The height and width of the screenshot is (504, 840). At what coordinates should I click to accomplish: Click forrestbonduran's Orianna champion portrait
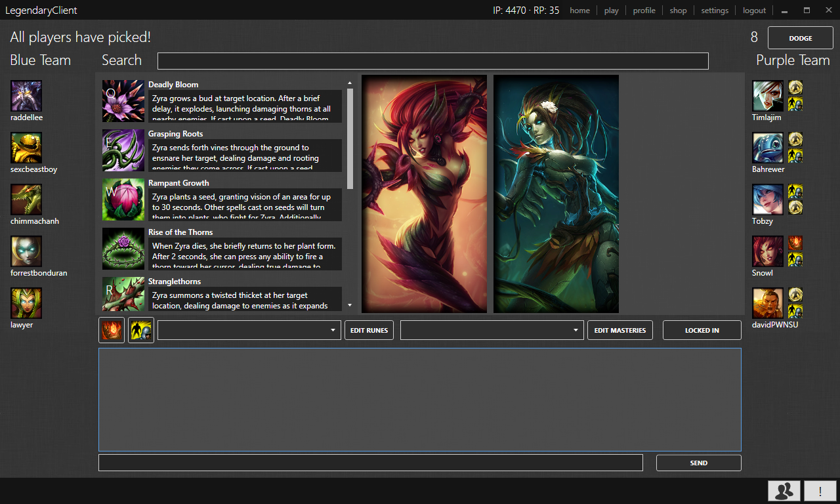pyautogui.click(x=26, y=251)
